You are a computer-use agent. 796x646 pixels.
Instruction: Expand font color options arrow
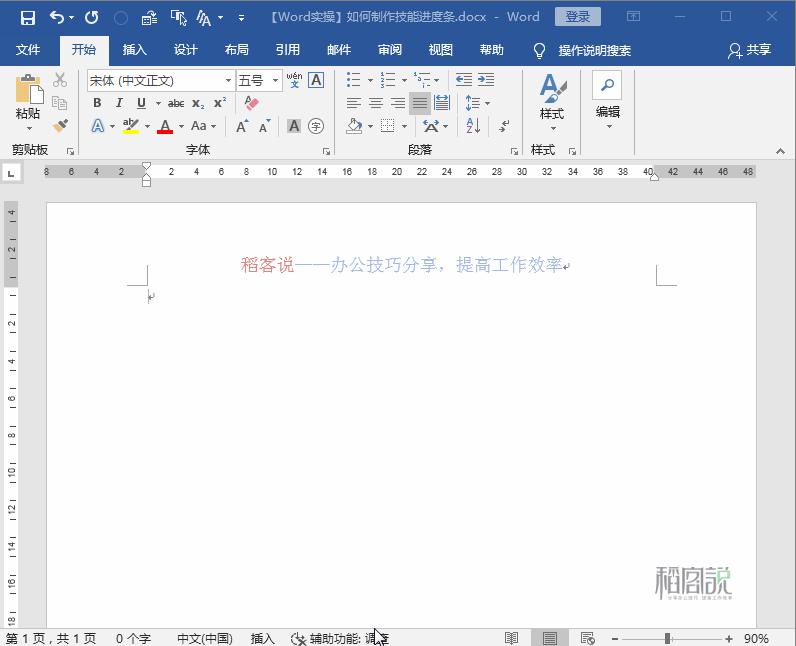[181, 126]
